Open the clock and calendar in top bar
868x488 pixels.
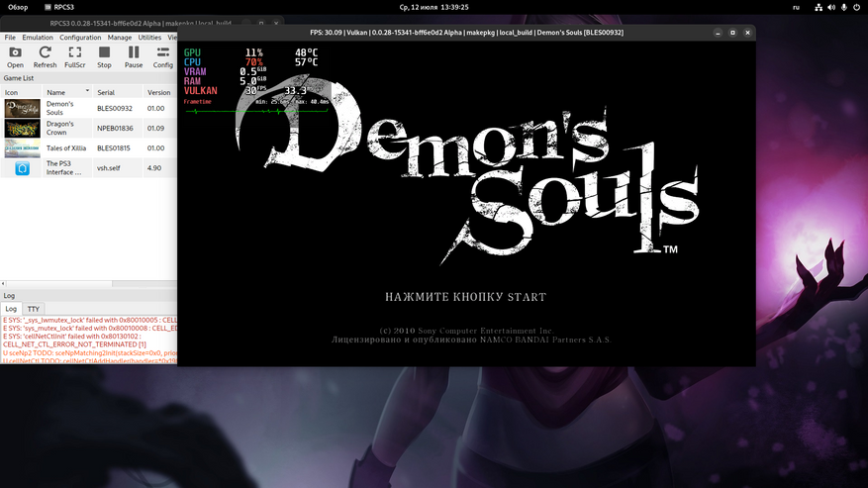(434, 7)
